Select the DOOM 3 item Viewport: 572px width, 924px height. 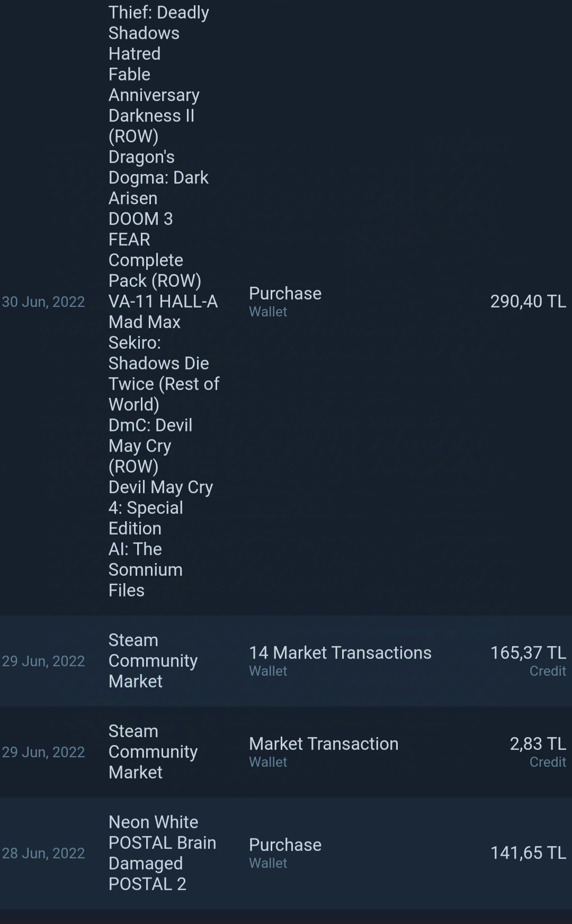coord(140,219)
